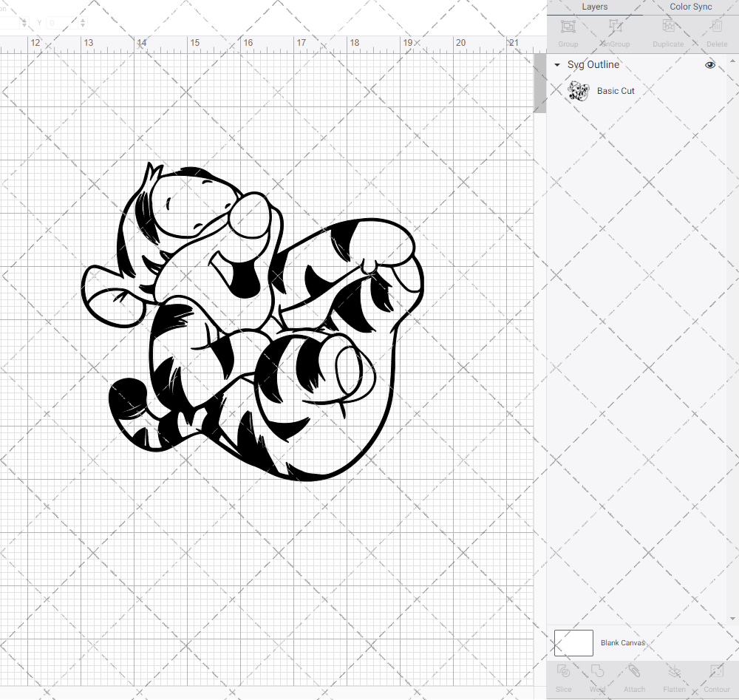Click the Blank Canvas label

point(622,643)
